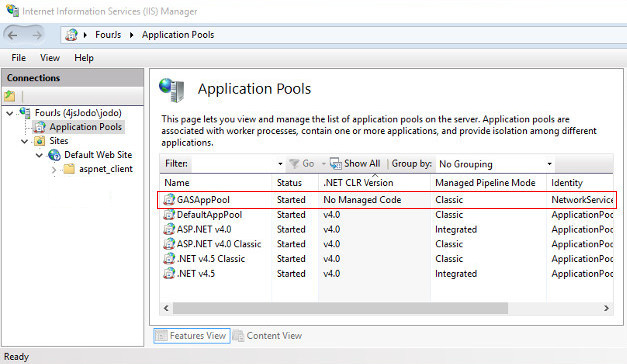Open the Filter dropdown arrow
The height and width of the screenshot is (364, 627).
280,164
